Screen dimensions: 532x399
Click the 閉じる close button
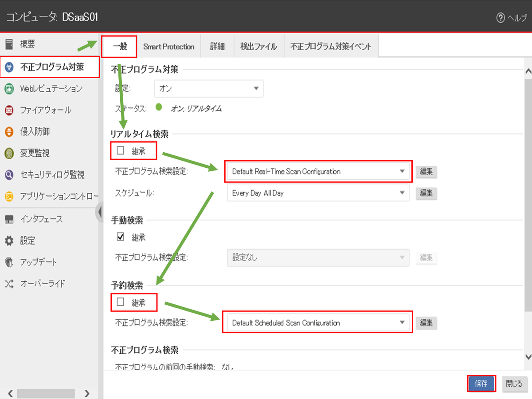514,384
